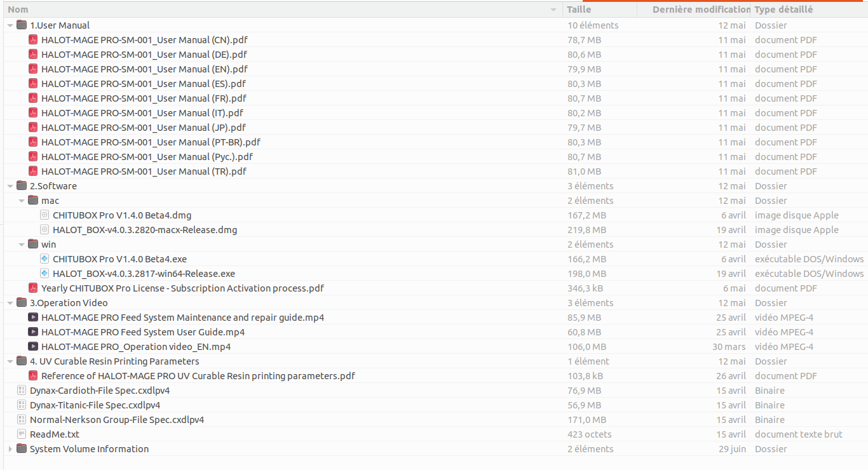
Task: Click the win folder icon
Action: [x=33, y=245]
